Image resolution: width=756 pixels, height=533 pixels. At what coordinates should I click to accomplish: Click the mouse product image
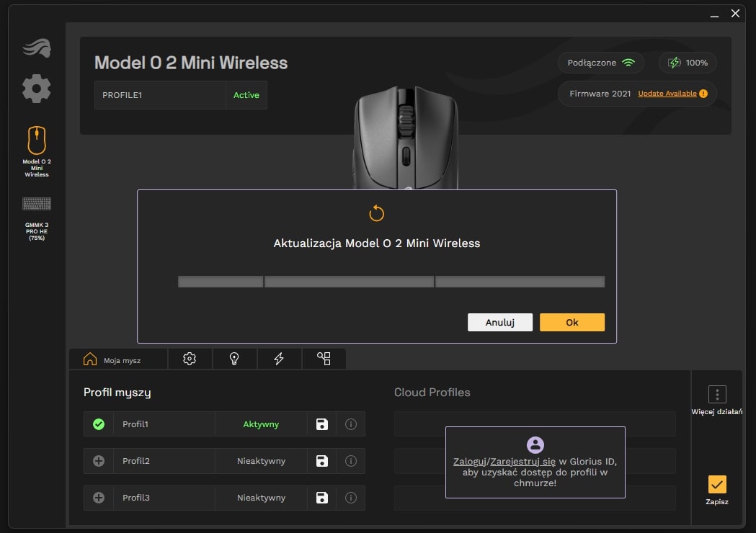click(x=406, y=138)
